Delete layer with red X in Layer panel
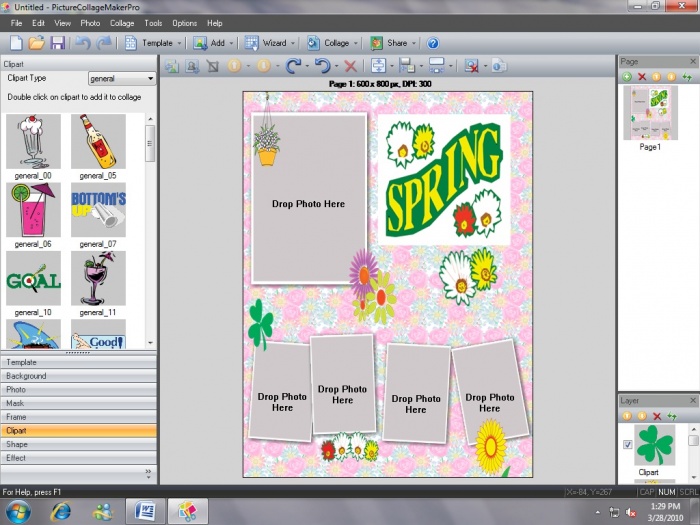 coord(657,416)
